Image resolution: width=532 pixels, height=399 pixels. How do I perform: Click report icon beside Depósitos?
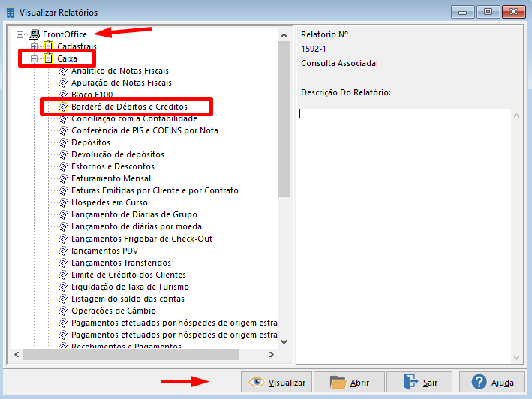point(63,142)
